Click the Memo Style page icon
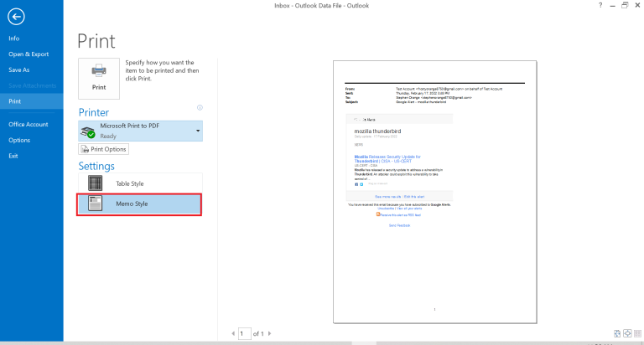 click(x=96, y=203)
